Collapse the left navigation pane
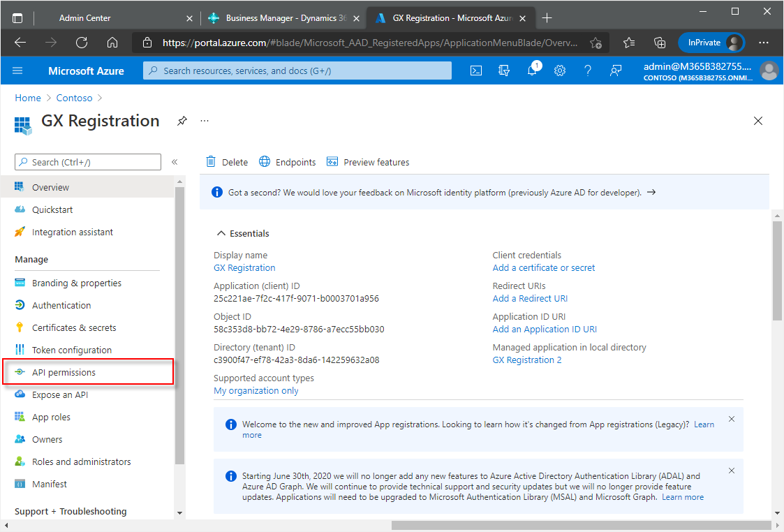 pos(175,162)
